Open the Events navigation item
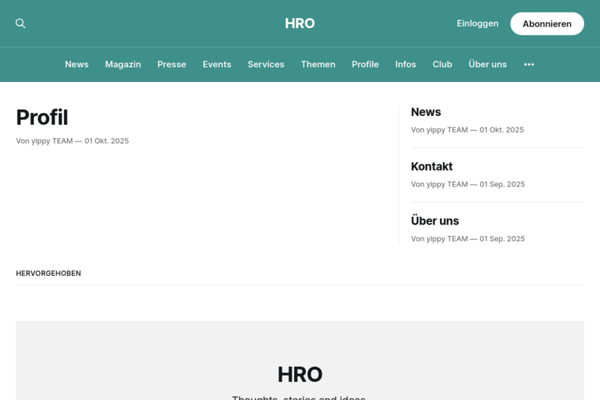 click(217, 64)
